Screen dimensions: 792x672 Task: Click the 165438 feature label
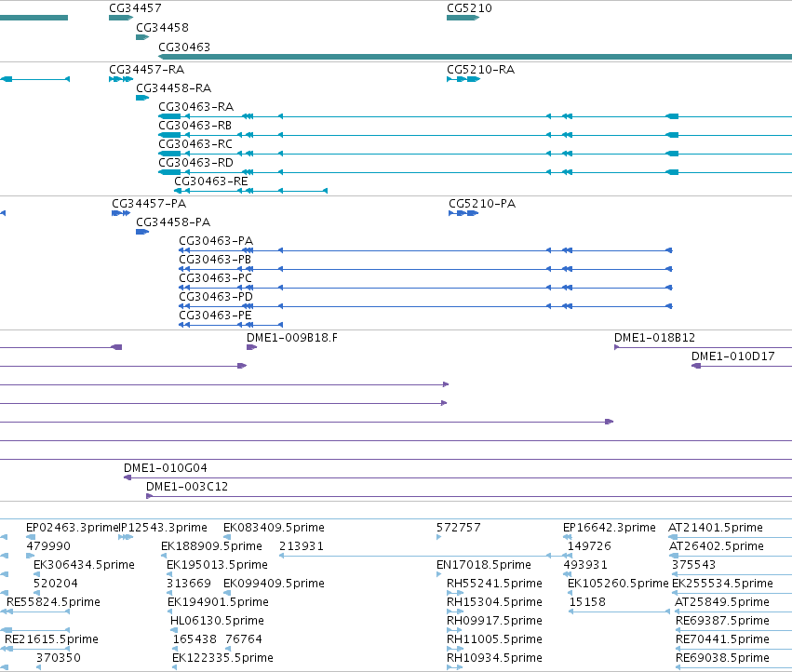click(x=195, y=639)
